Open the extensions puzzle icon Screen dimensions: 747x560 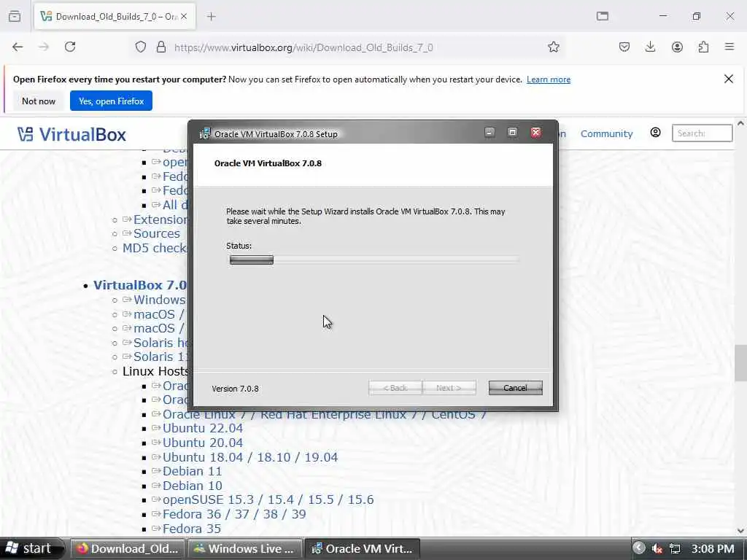tap(703, 47)
